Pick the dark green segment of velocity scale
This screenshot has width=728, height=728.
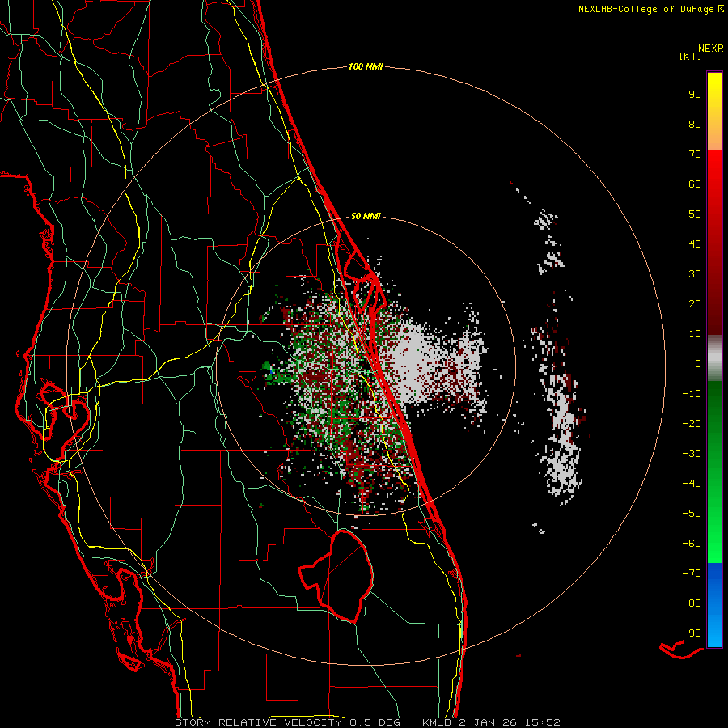click(x=714, y=404)
